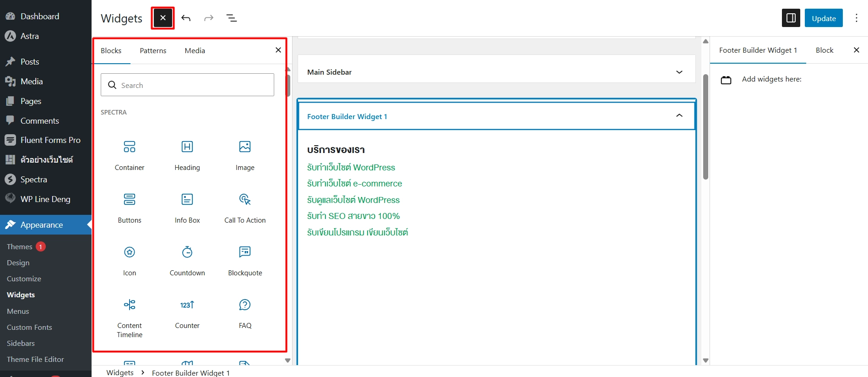Insert the Counter block
Image resolution: width=868 pixels, height=377 pixels.
[187, 314]
